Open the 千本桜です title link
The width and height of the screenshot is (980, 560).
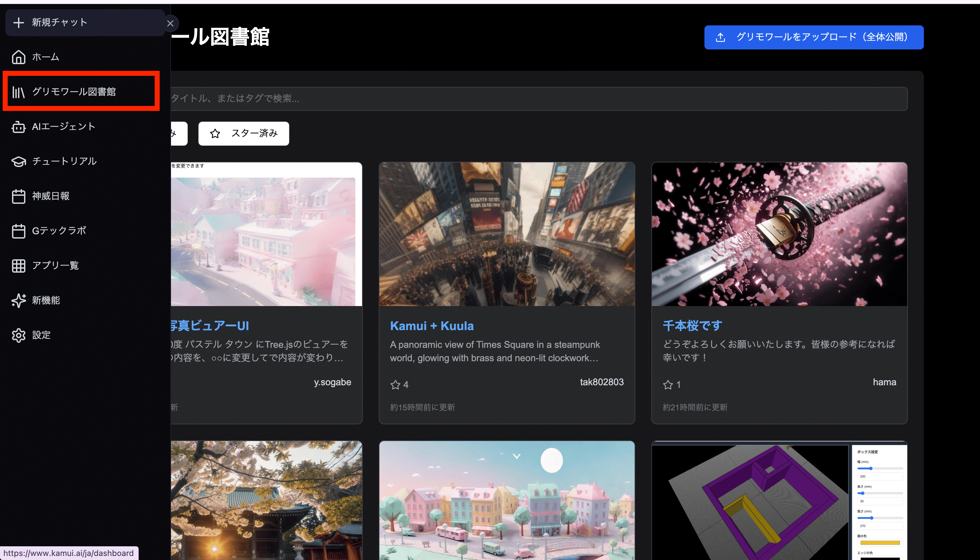[692, 326]
